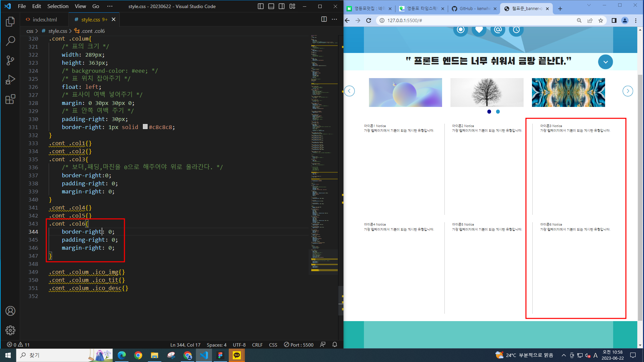Open the Source Control view
Viewport: 644px width, 362px height.
[10, 60]
